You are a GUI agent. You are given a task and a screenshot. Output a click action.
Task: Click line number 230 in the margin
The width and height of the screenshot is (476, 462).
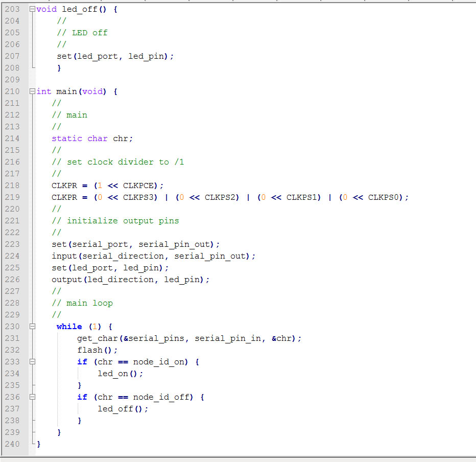pos(12,327)
